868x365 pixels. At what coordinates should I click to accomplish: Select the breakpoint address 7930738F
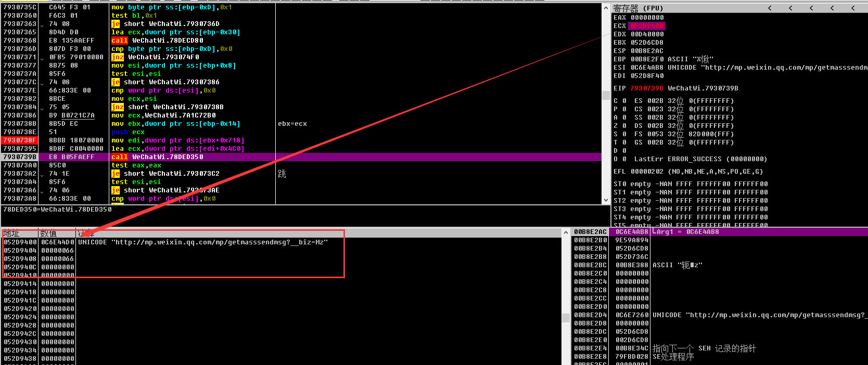(x=20, y=140)
